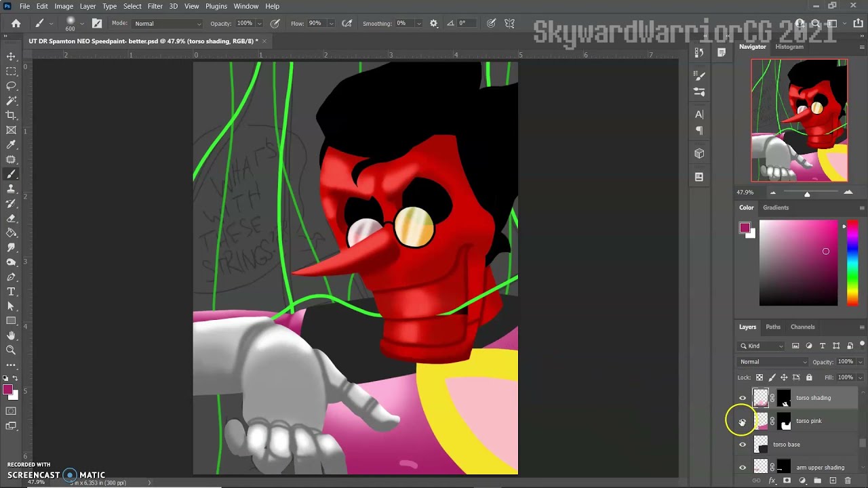Switch to the Histogram tab

pyautogui.click(x=789, y=47)
